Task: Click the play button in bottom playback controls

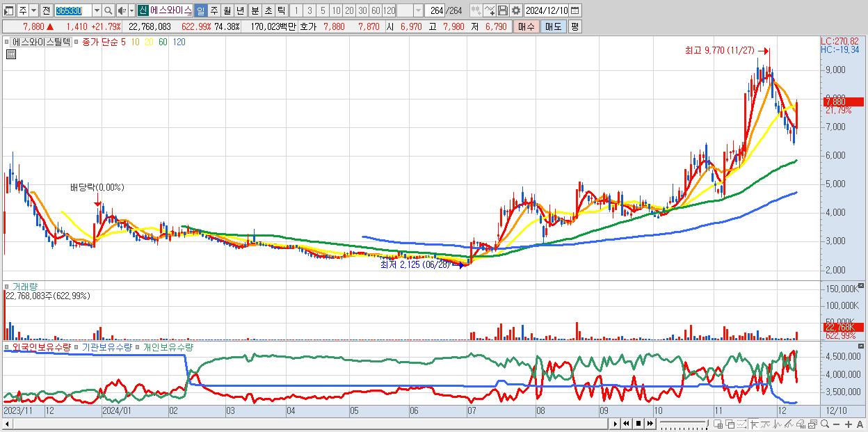Action: tap(616, 424)
